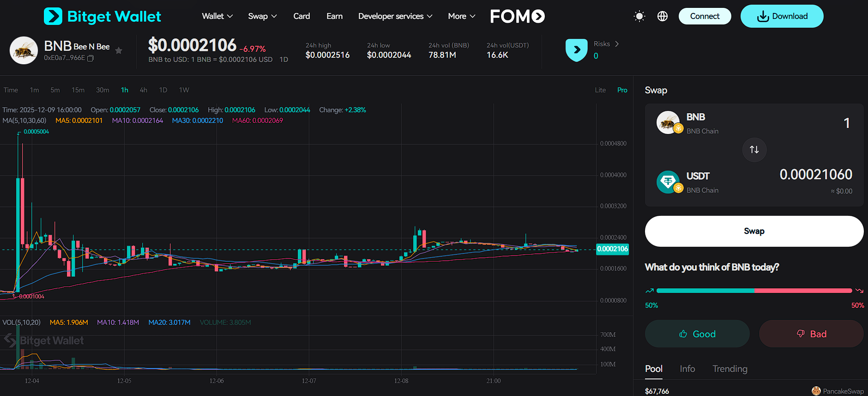This screenshot has width=868, height=396.
Task: Open Developer services dropdown
Action: pyautogui.click(x=395, y=16)
